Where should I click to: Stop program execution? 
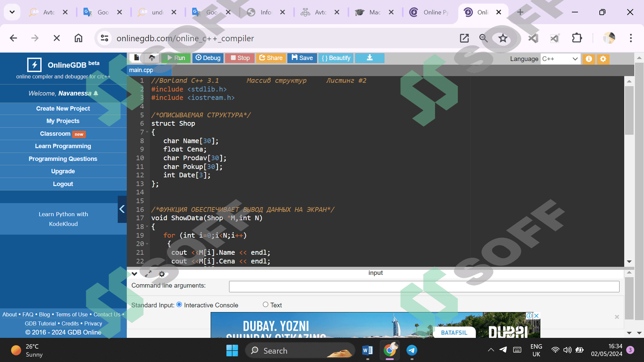(x=240, y=58)
